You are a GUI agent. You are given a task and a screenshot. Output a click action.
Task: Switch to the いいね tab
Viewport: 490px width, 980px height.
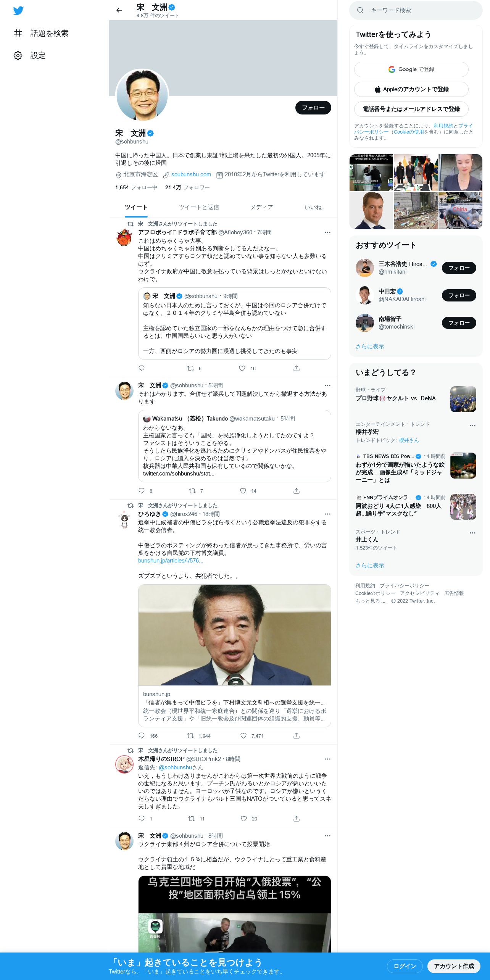coord(313,207)
